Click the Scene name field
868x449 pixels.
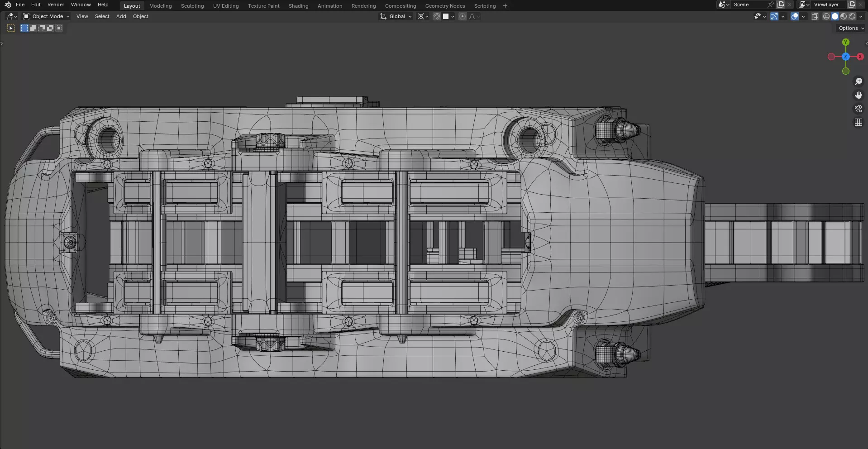click(x=749, y=5)
